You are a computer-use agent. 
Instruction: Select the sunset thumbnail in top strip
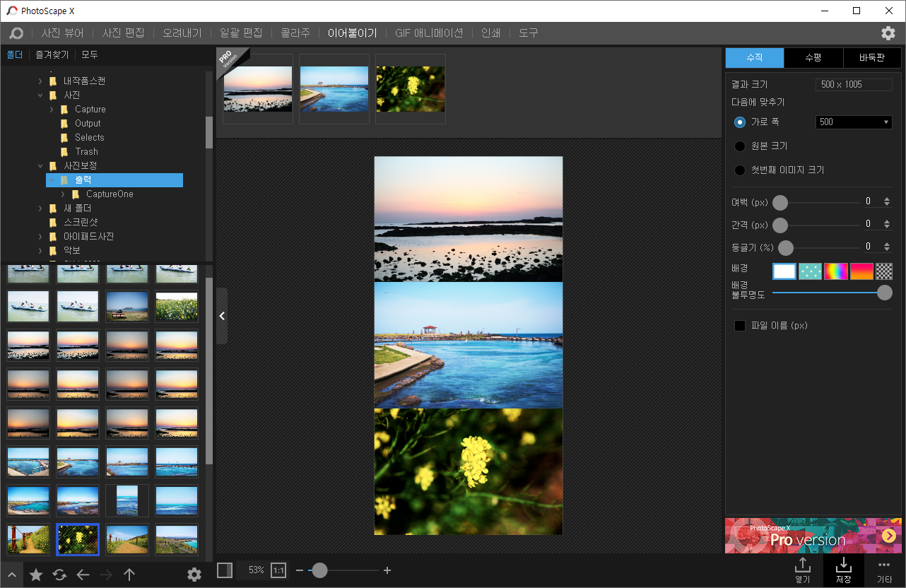point(258,89)
